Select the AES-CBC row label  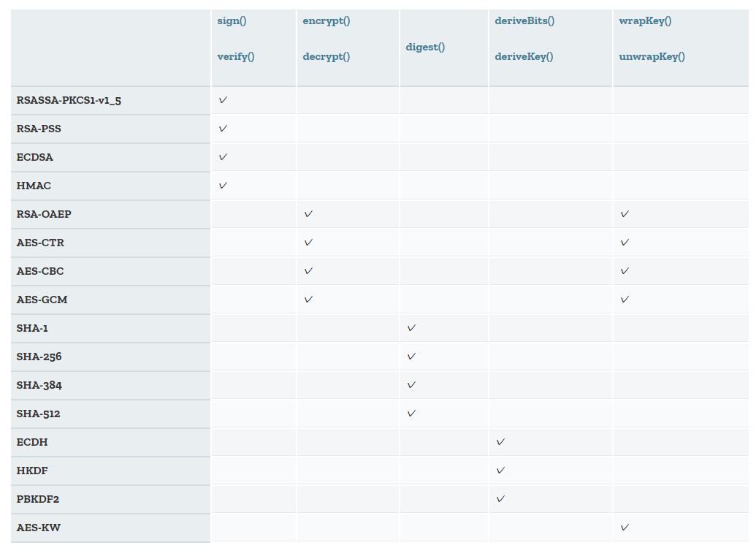click(40, 271)
